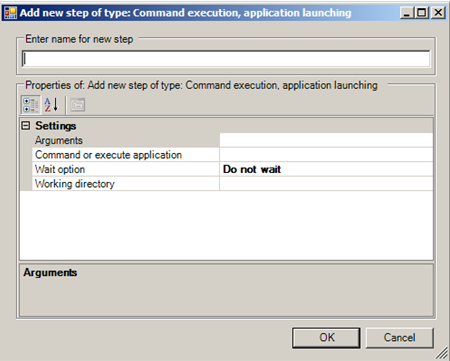
Task: Maximize the Add new step dialog
Action: click(x=422, y=13)
